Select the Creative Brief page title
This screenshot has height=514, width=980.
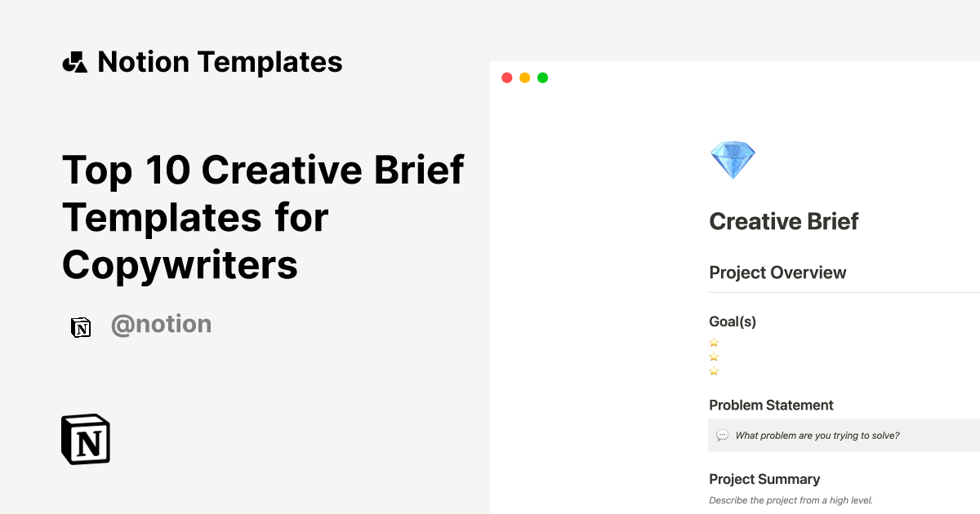click(x=783, y=221)
